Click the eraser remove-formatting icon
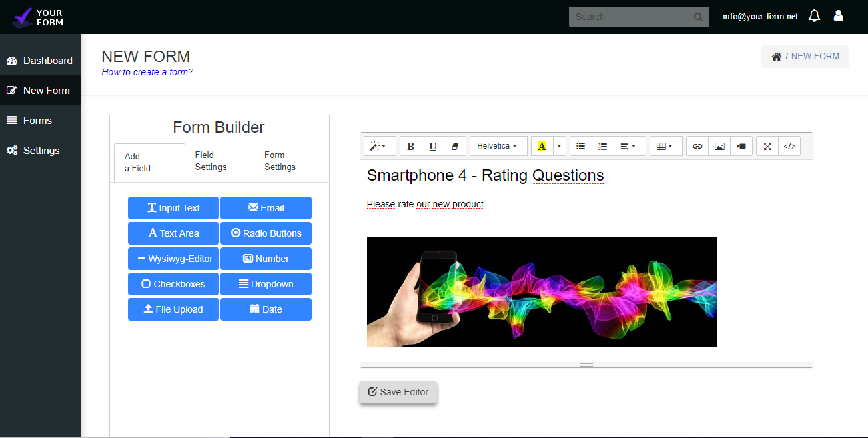The height and width of the screenshot is (438, 868). pyautogui.click(x=455, y=146)
